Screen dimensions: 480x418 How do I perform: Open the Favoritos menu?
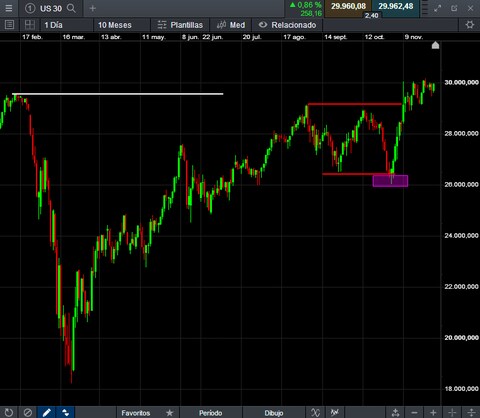click(136, 413)
